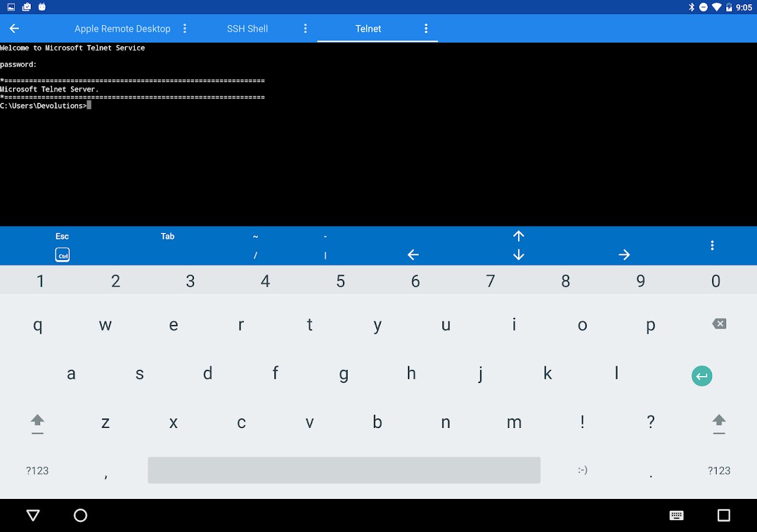The height and width of the screenshot is (532, 757).
Task: Switch to the Apple Remote Desktop tab
Action: click(x=122, y=28)
